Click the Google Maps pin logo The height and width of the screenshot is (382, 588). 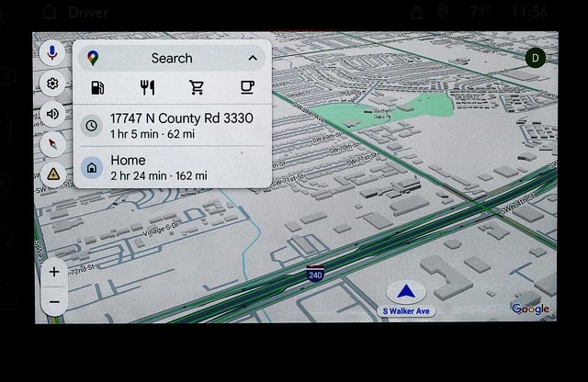click(94, 58)
